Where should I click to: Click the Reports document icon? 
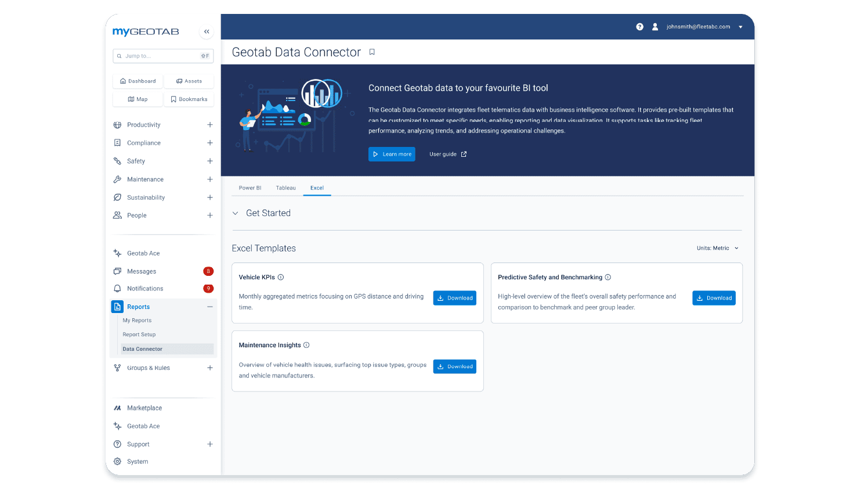click(x=117, y=307)
